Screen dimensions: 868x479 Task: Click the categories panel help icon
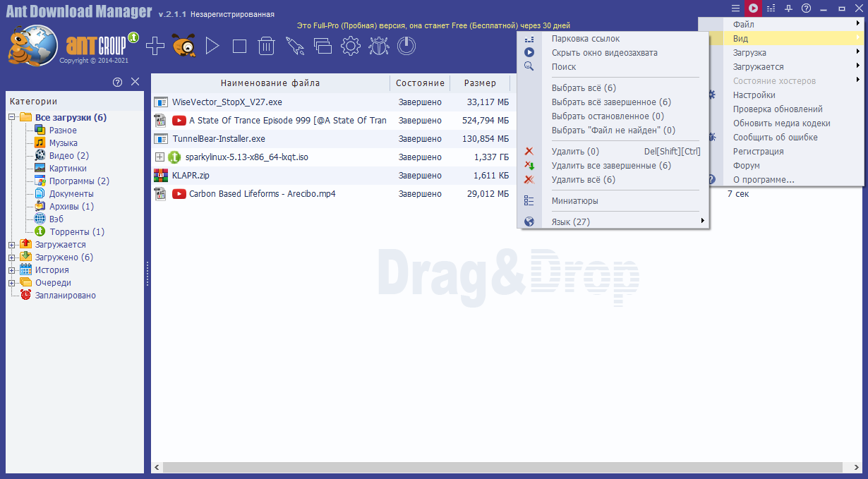(118, 82)
